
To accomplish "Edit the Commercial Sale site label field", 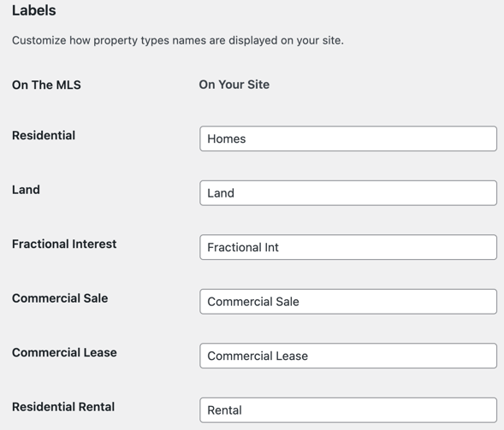I will (x=348, y=302).
